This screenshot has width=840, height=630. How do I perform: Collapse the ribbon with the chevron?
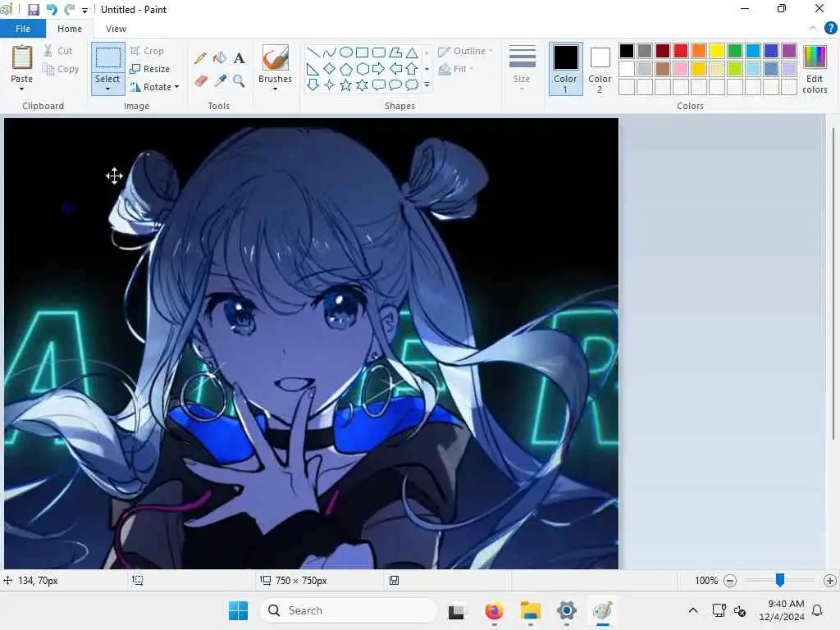[813, 29]
